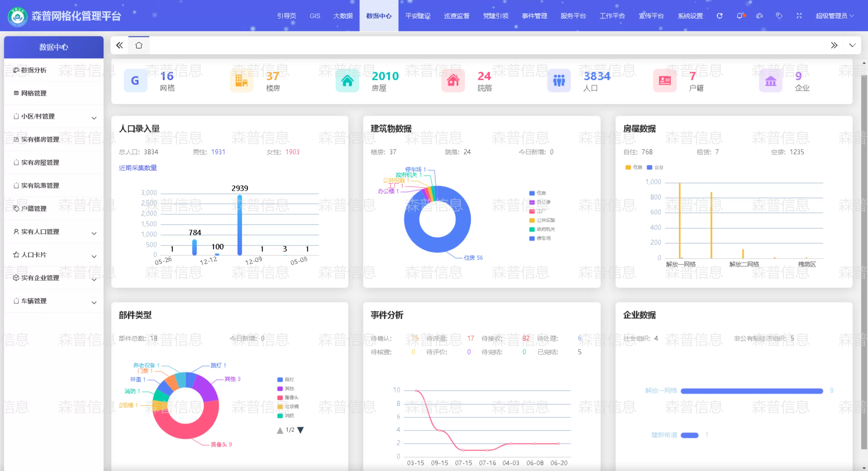The width and height of the screenshot is (868, 471).
Task: Open 巡查监督 in top menu
Action: (x=457, y=16)
